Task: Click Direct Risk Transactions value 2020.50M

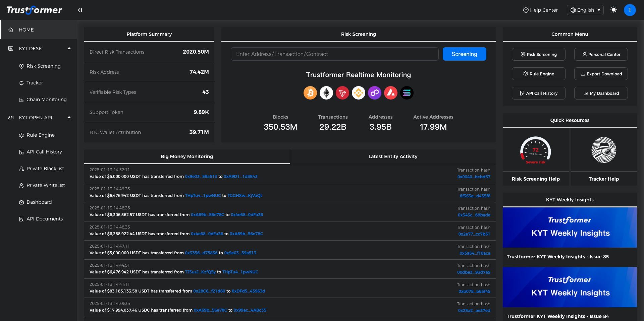Action: (x=196, y=52)
